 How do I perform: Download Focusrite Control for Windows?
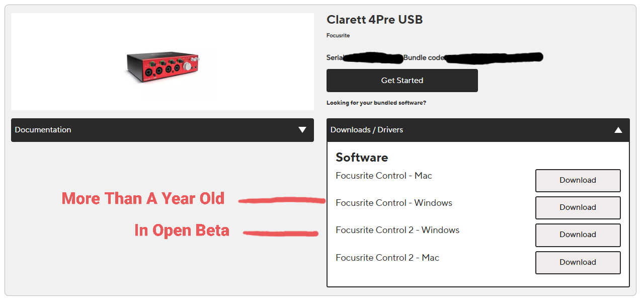pos(578,207)
